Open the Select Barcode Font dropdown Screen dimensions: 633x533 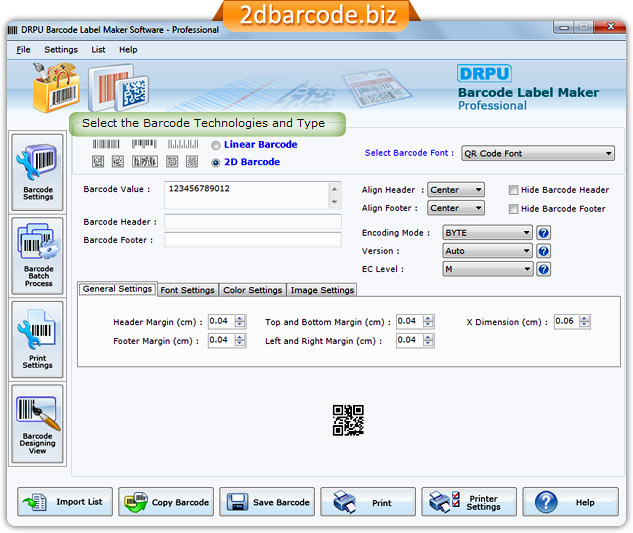click(538, 153)
